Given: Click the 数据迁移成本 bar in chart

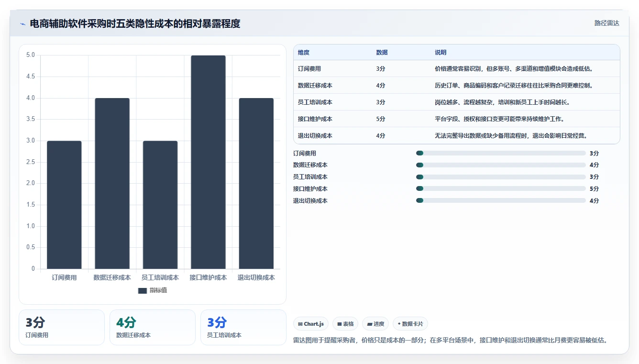Looking at the screenshot, I should point(112,183).
